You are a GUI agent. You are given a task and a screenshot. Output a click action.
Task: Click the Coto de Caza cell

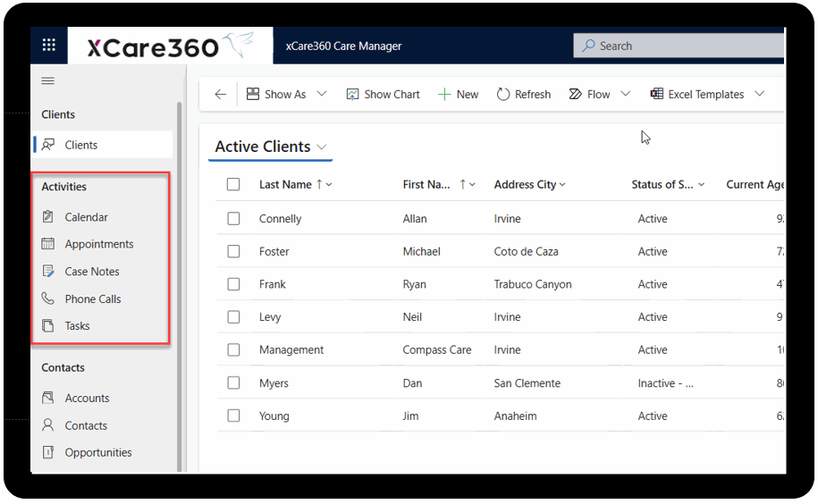tap(526, 251)
